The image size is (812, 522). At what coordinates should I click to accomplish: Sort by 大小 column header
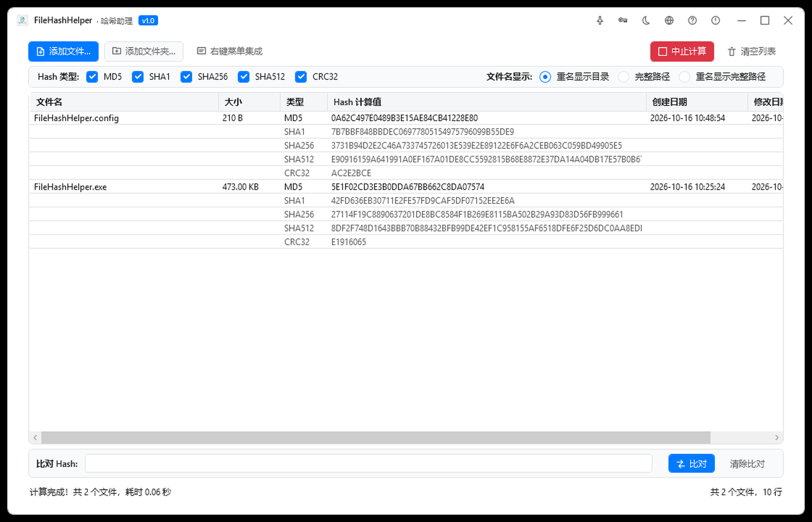click(249, 102)
